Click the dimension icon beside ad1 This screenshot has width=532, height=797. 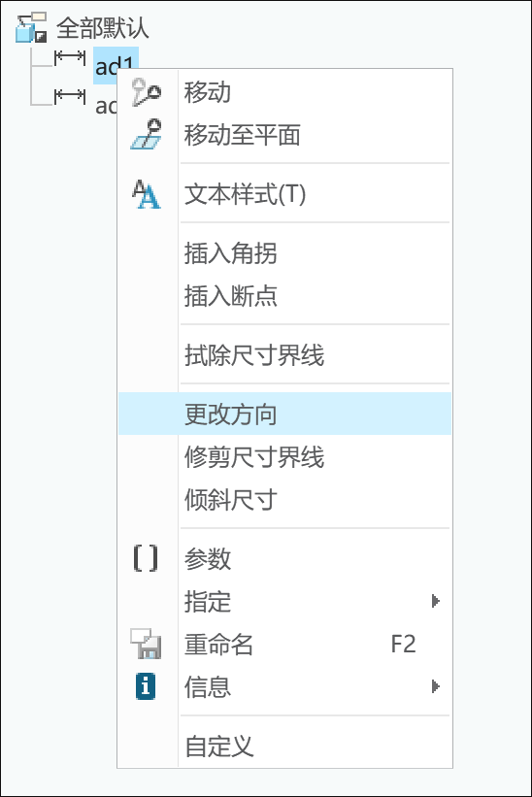click(70, 57)
